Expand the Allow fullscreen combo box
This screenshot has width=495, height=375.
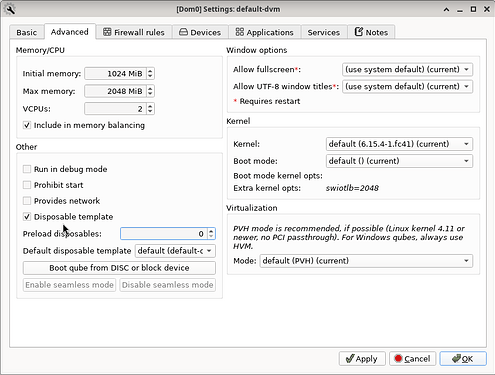pos(407,69)
